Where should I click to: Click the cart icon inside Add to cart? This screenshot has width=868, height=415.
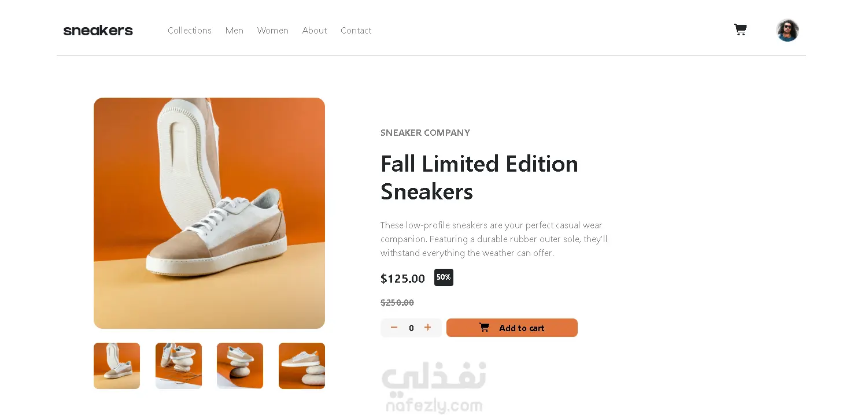(485, 328)
